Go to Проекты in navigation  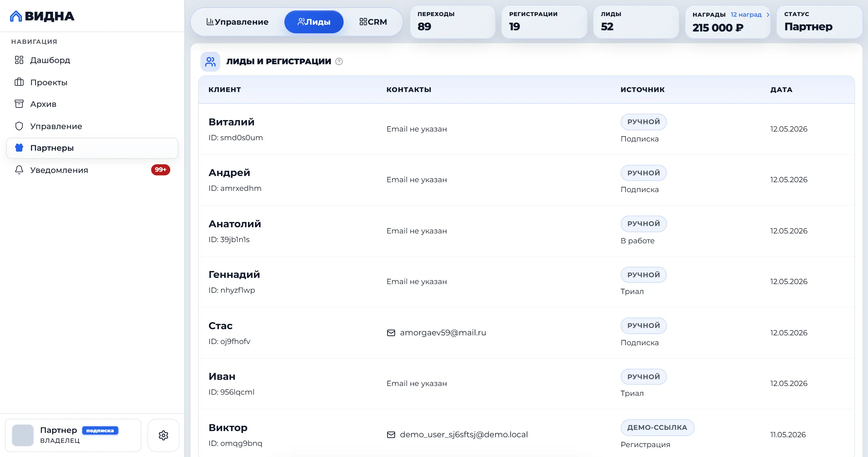[x=92, y=82]
